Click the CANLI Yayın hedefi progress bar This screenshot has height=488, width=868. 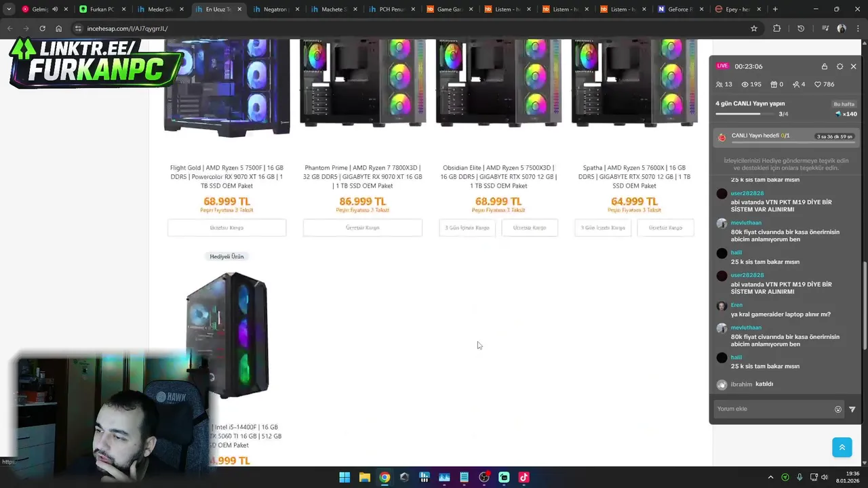[792, 142]
